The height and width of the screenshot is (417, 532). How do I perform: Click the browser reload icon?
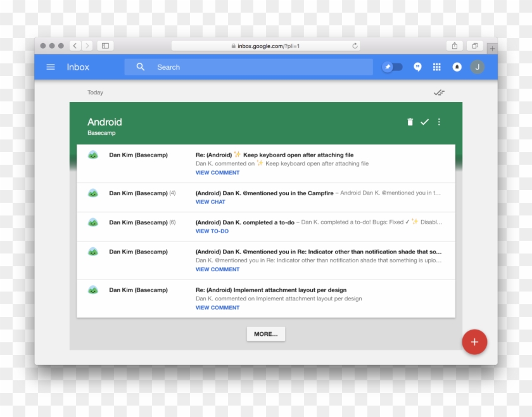pos(354,45)
